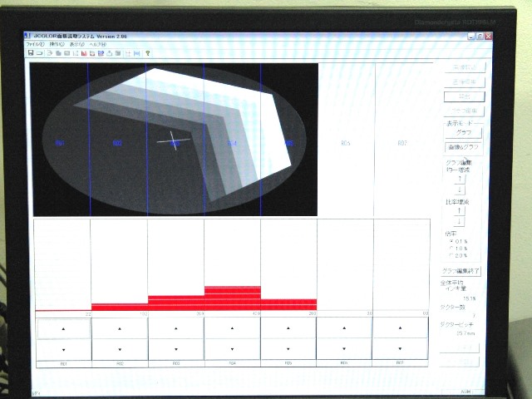Increase R04 value with its up arrow
The height and width of the screenshot is (399, 532).
232,328
